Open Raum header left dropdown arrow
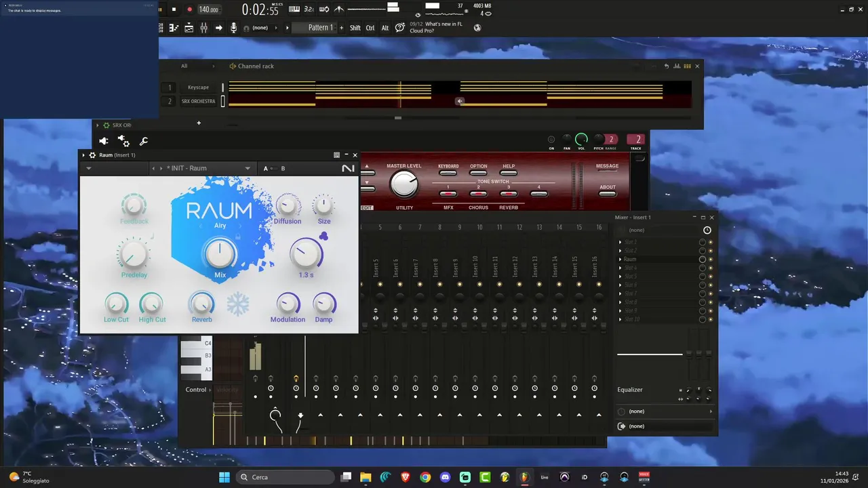 click(89, 168)
